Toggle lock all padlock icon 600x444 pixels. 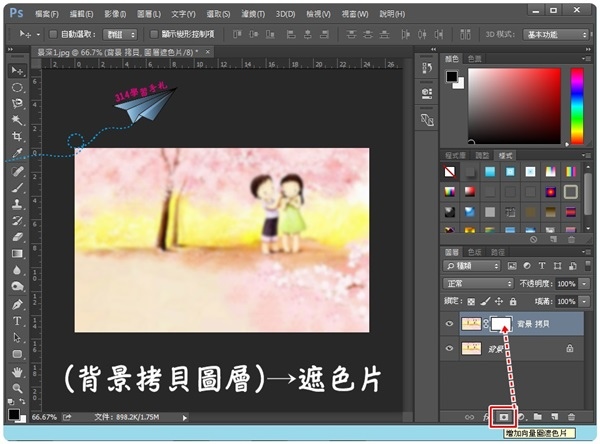[513, 302]
